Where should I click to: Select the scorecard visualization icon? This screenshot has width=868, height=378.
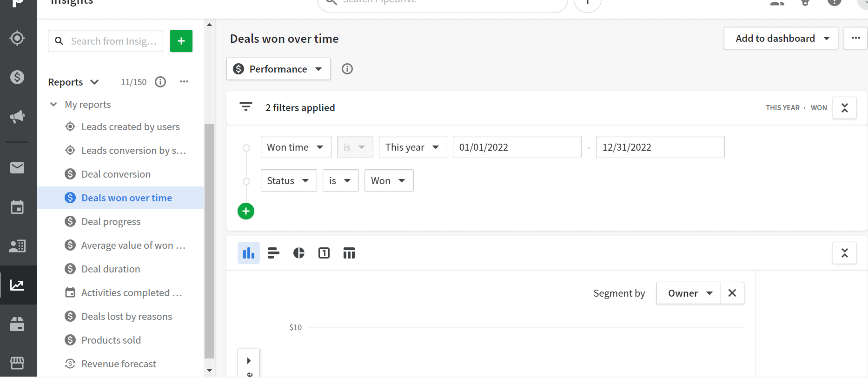(324, 253)
